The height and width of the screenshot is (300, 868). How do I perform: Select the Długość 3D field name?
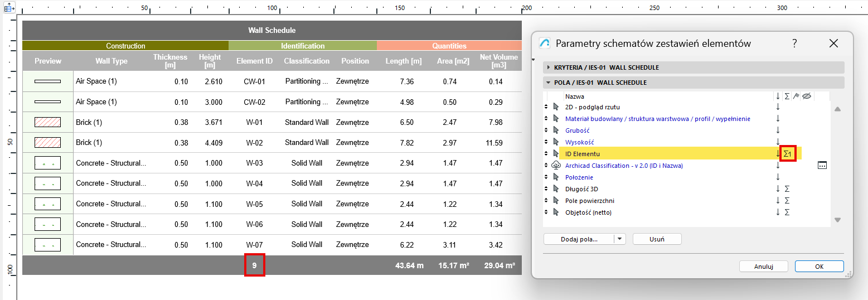[581, 189]
